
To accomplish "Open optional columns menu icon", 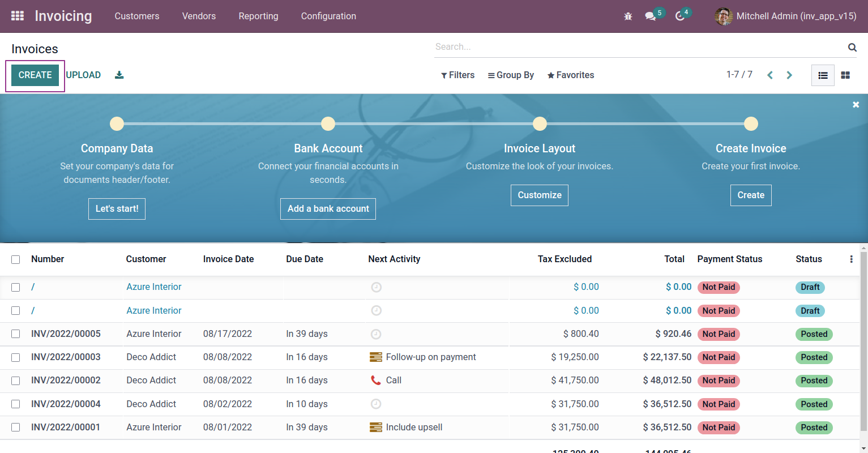I will [851, 259].
